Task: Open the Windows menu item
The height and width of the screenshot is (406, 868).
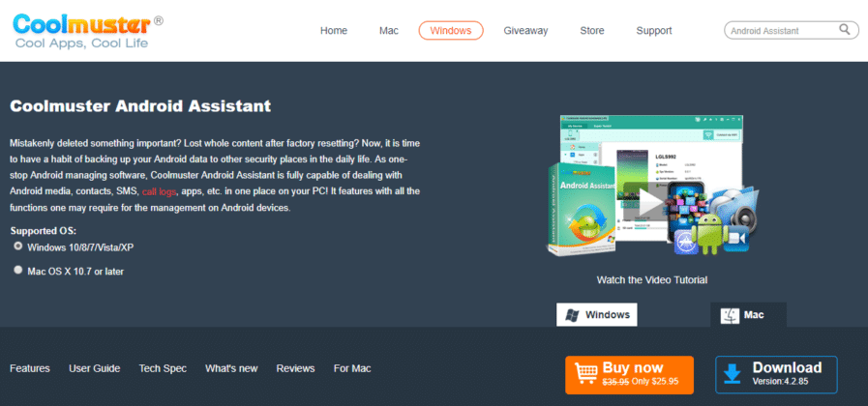Action: (x=451, y=31)
